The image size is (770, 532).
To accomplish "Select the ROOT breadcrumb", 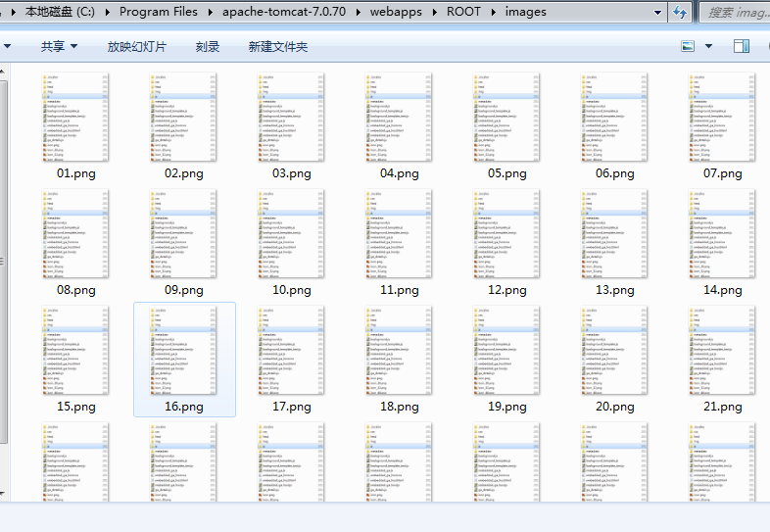I will point(463,12).
